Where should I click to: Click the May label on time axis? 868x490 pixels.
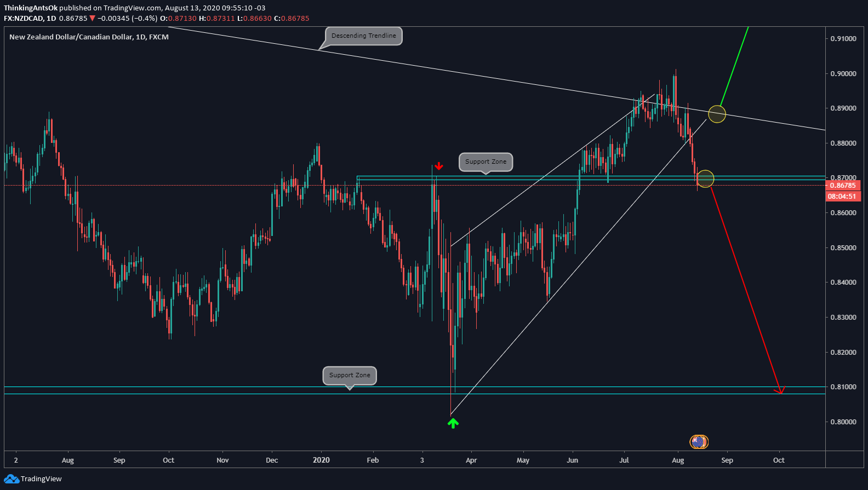tap(523, 460)
